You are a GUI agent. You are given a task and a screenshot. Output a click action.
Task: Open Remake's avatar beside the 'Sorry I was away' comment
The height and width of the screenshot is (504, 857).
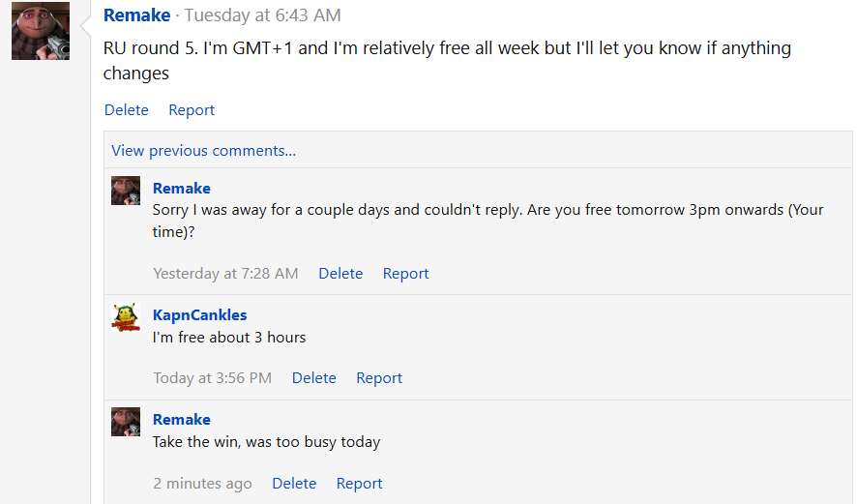point(126,191)
